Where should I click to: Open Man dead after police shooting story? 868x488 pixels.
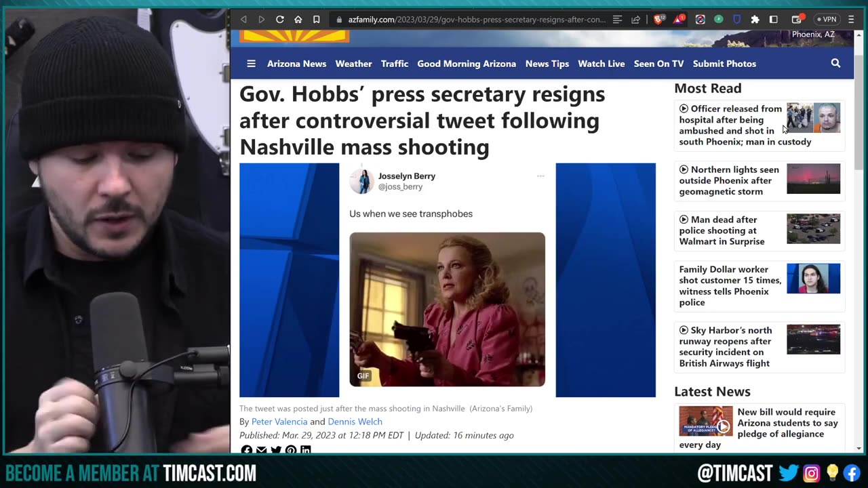coord(723,230)
